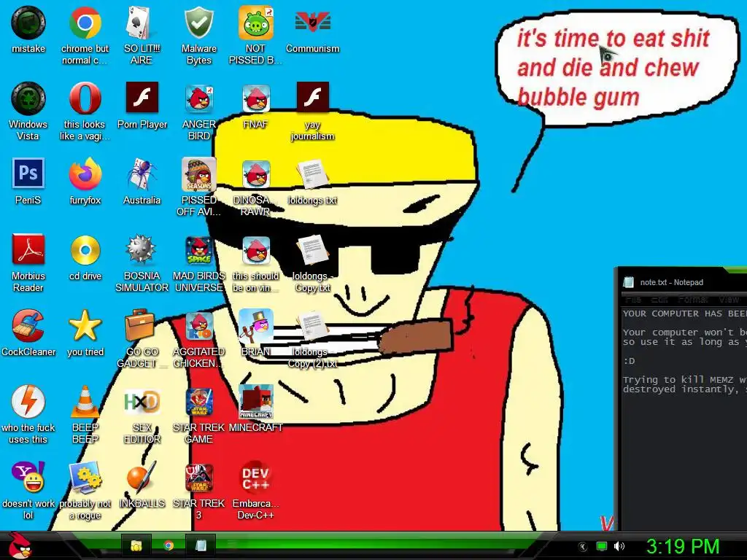Open the Malware Bytes shield icon
747x560 pixels.
click(198, 23)
